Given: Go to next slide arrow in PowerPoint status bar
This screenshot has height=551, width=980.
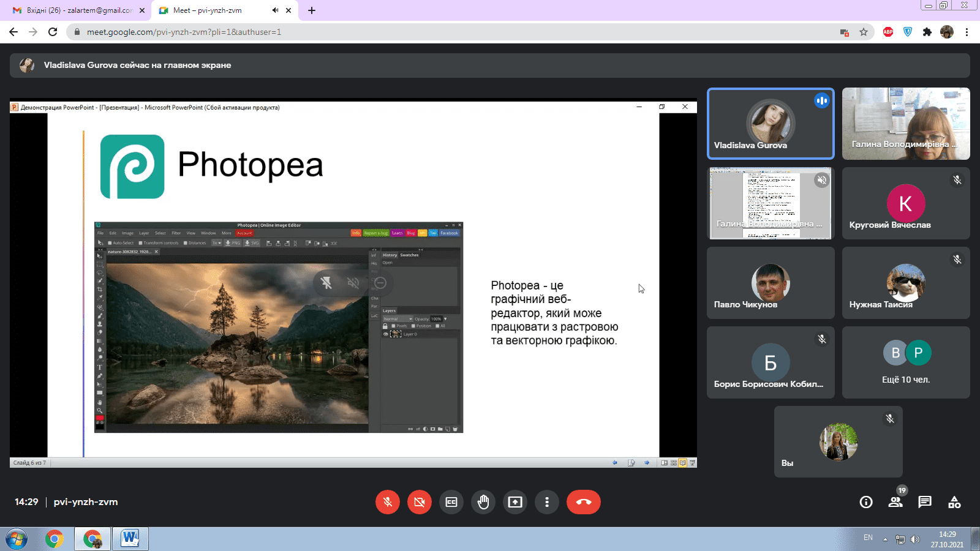Looking at the screenshot, I should pos(647,463).
